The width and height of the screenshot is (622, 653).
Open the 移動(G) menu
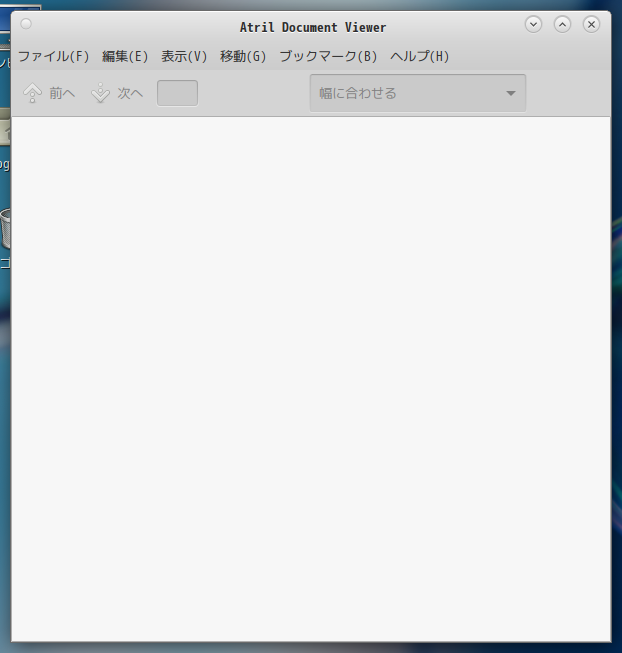coord(243,56)
